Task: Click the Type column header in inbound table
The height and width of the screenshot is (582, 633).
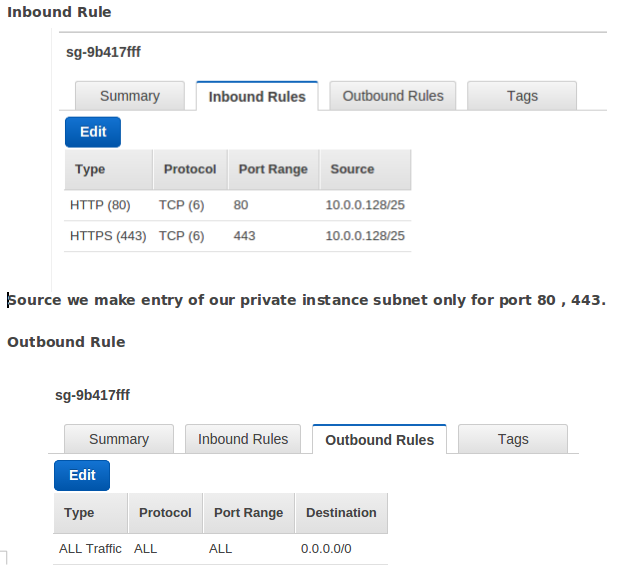Action: tap(109, 169)
